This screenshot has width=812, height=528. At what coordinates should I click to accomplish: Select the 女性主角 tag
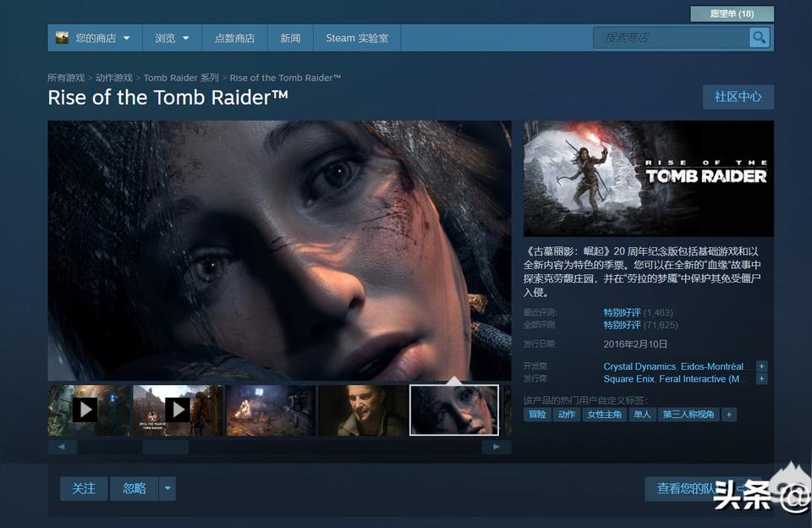click(604, 415)
